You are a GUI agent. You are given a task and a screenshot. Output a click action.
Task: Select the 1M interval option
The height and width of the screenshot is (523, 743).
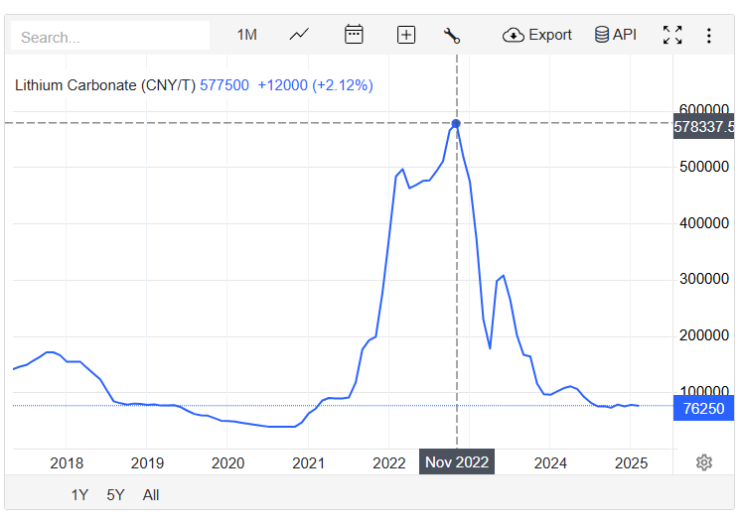click(247, 35)
